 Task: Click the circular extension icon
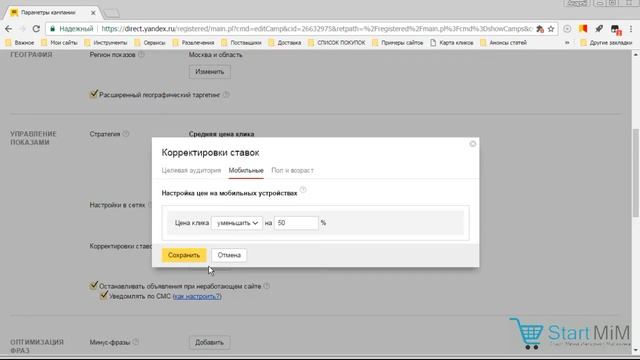pyautogui.click(x=567, y=29)
